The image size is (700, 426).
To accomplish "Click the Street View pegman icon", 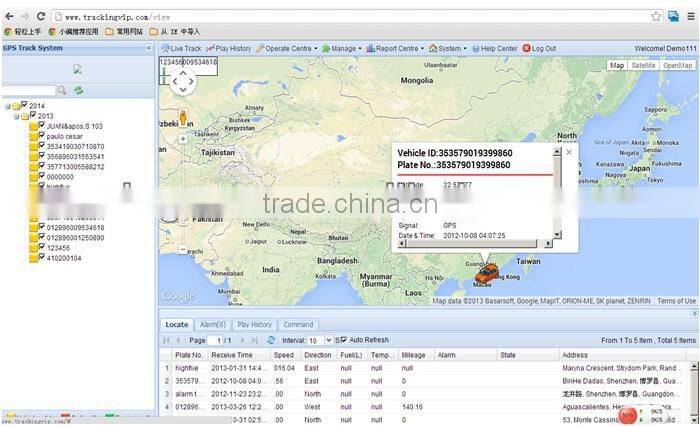I will click(x=182, y=117).
